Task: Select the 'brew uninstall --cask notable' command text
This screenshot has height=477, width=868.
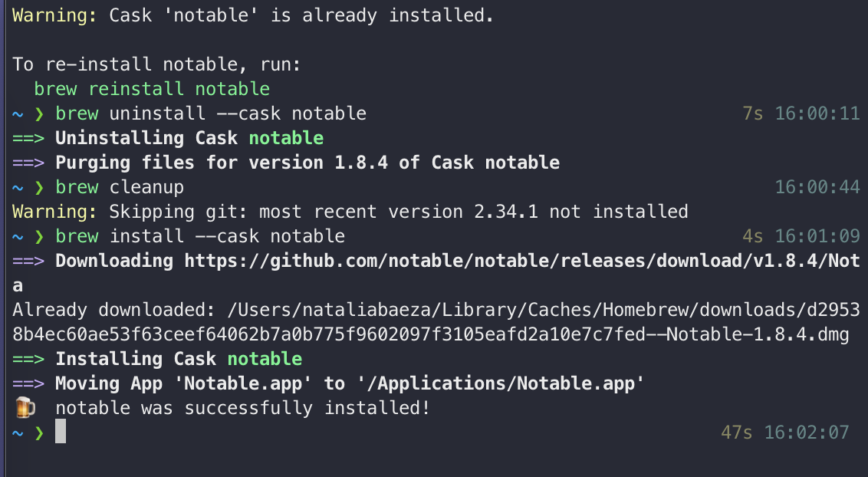Action: coord(211,113)
